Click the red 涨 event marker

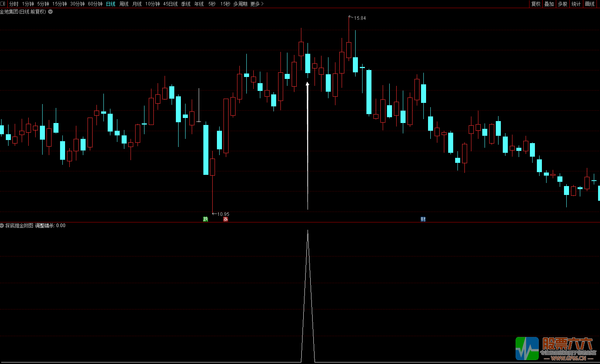225,219
